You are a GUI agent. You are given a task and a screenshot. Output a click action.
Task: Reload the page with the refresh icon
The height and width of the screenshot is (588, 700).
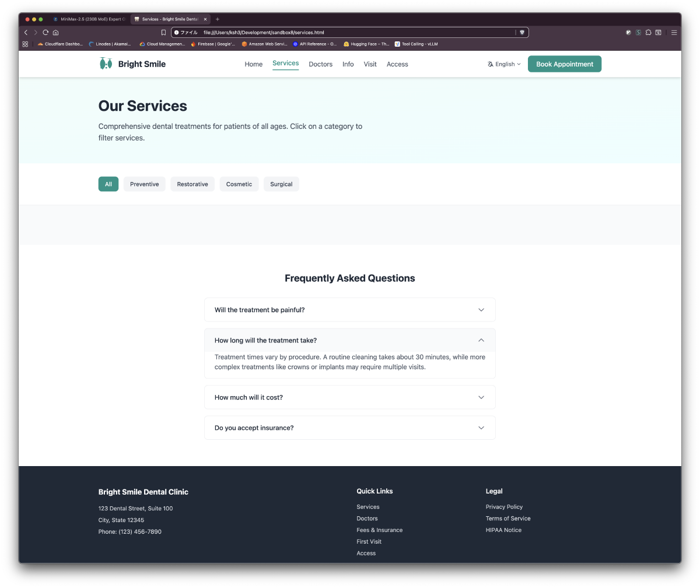45,33
